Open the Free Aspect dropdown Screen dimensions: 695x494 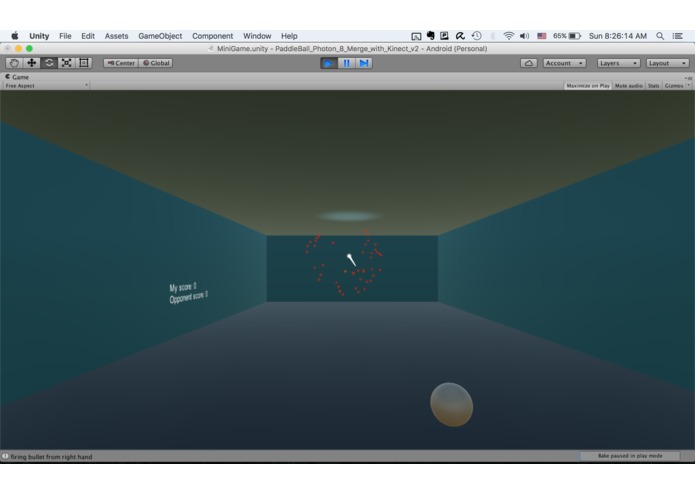pos(46,86)
